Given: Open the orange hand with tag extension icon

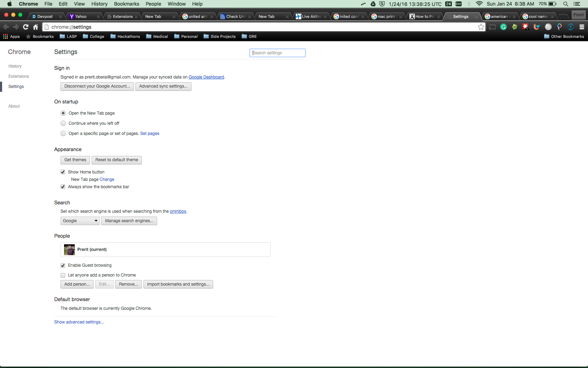Looking at the screenshot, I should click(x=537, y=27).
